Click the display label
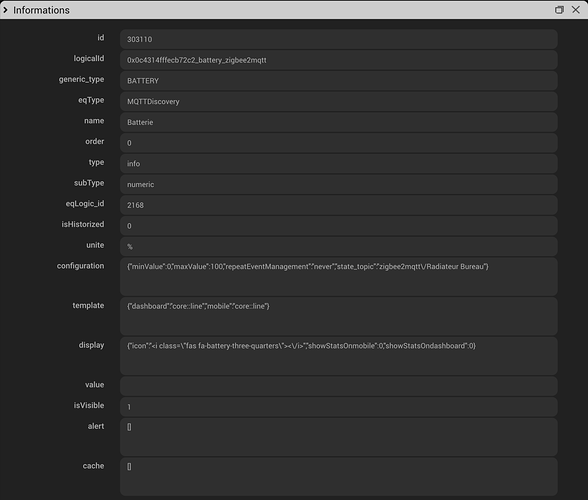This screenshot has width=588, height=500. (92, 345)
